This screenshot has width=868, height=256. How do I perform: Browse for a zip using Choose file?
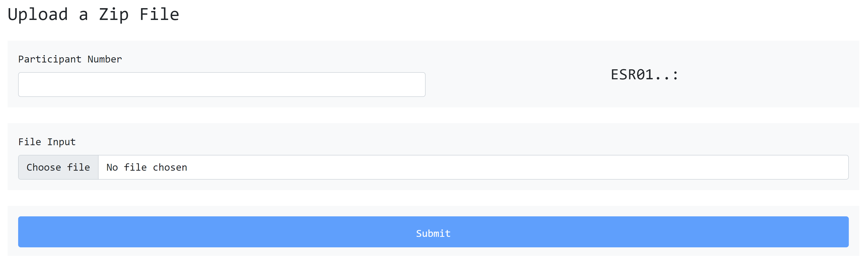pyautogui.click(x=58, y=167)
